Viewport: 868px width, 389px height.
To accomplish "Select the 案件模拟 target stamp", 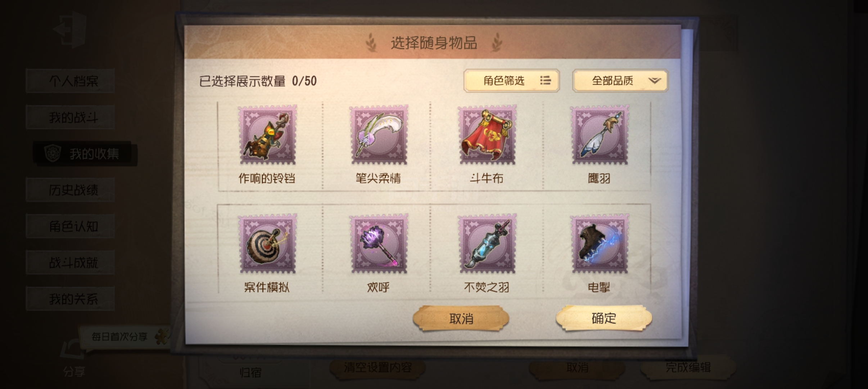I will pyautogui.click(x=268, y=243).
